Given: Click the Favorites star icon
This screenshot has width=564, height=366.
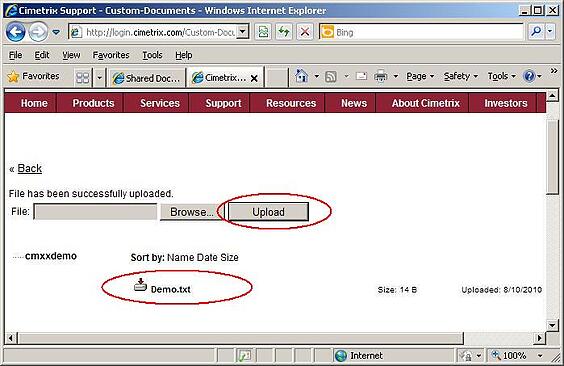Looking at the screenshot, I should coord(13,77).
